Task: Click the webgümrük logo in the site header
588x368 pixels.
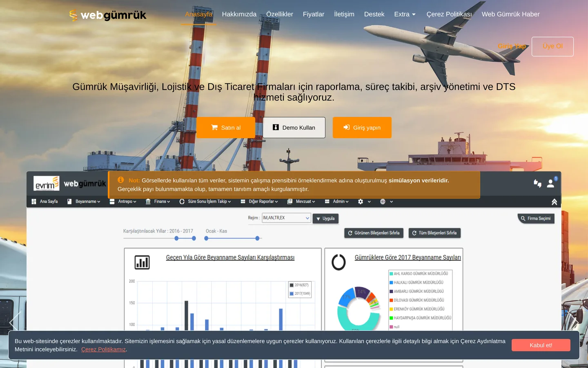Action: [108, 15]
